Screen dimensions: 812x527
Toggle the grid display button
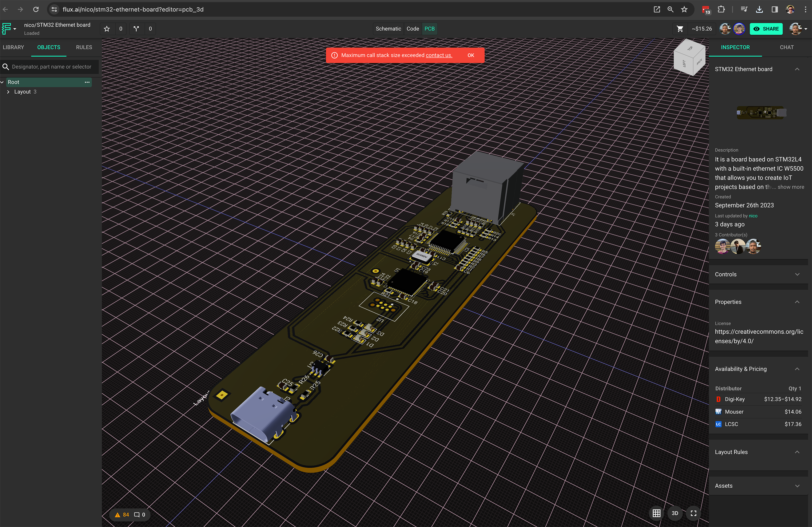[x=656, y=513]
